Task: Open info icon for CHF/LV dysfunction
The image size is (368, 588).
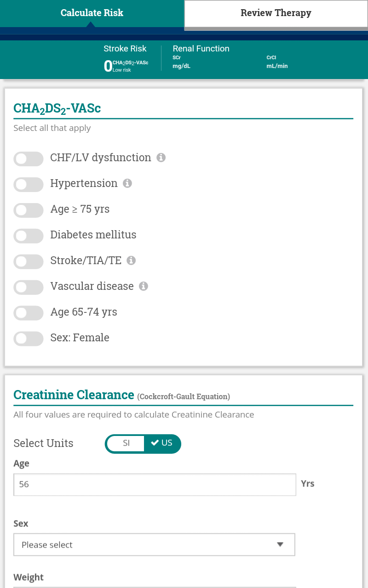Action: pos(161,158)
